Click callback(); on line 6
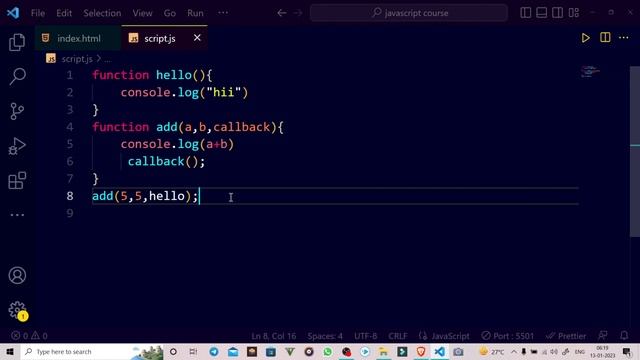 pos(166,162)
